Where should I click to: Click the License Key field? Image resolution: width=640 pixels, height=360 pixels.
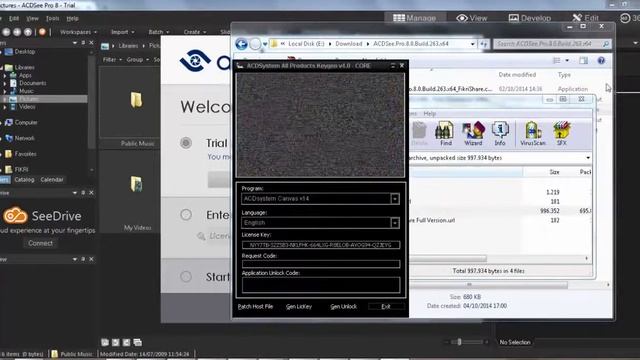click(321, 245)
